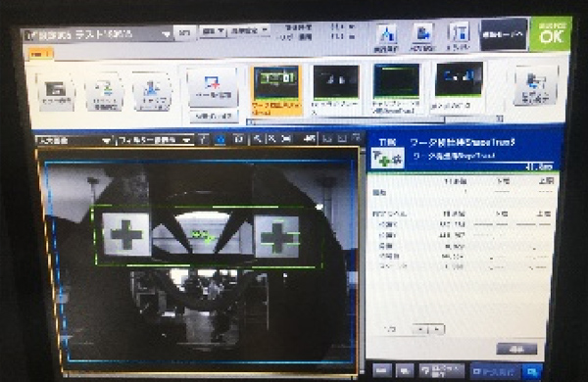The width and height of the screenshot is (588, 382).
Task: Click the first result row in the panel
Action: coord(462,193)
